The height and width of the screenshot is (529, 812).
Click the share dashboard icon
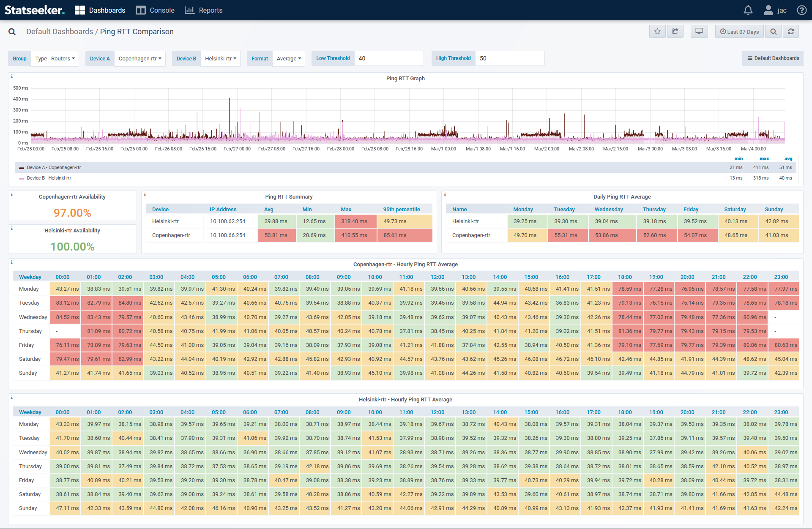tap(675, 31)
